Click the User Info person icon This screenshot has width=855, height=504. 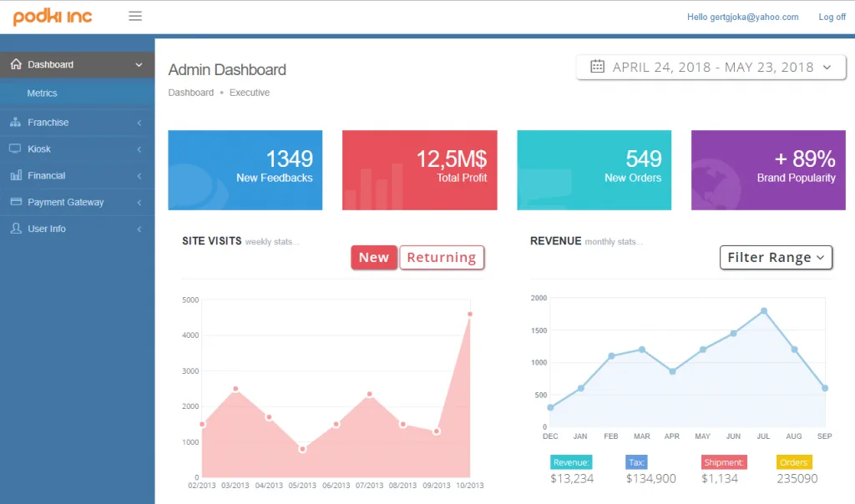coord(16,229)
